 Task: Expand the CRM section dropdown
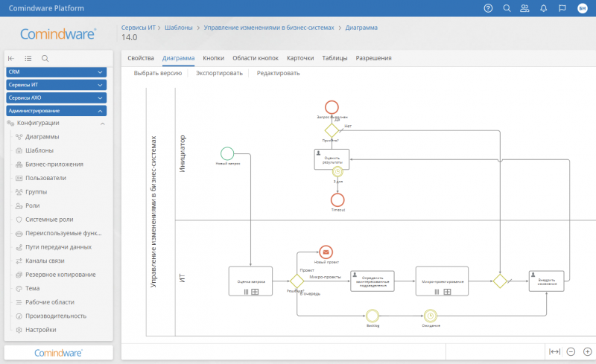[x=100, y=71]
